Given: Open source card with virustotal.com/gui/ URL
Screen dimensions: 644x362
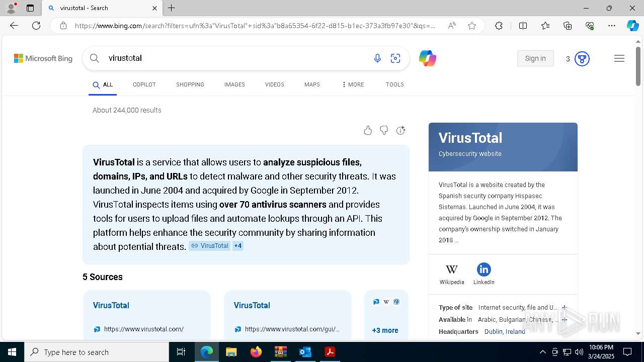Looking at the screenshot, I should tap(288, 315).
